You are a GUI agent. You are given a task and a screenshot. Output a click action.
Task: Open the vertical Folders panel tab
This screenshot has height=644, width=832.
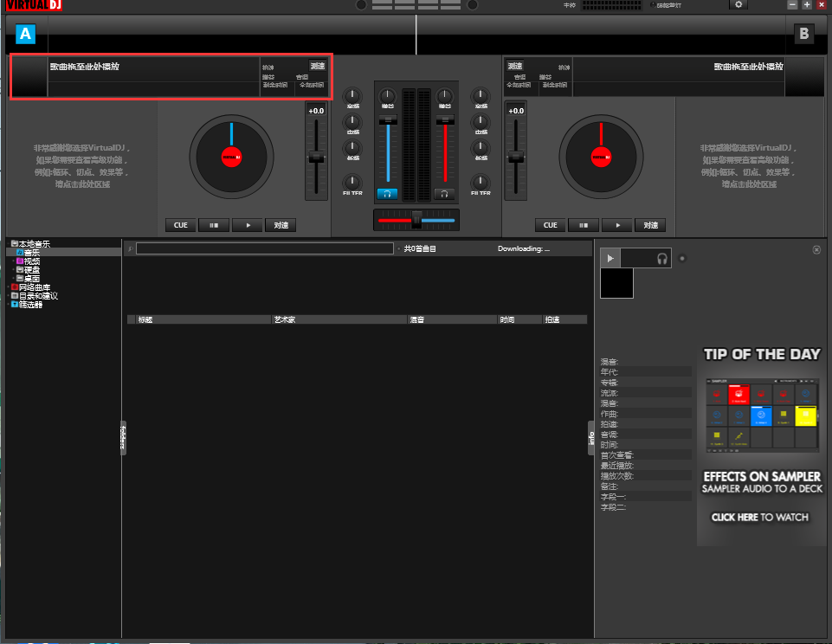pos(121,438)
